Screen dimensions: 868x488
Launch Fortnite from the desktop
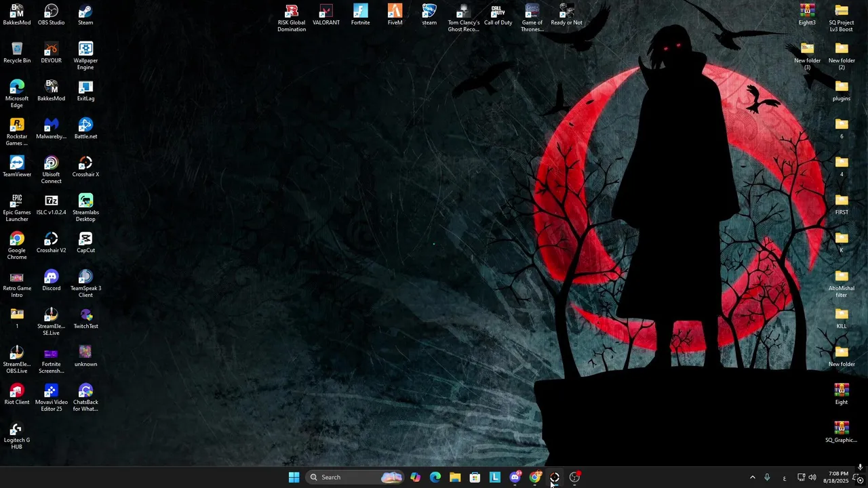tap(361, 15)
